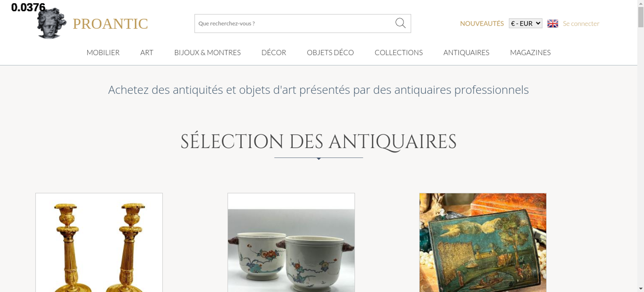Click the page scroll down arrow
Image resolution: width=644 pixels, height=292 pixels.
pos(640,288)
